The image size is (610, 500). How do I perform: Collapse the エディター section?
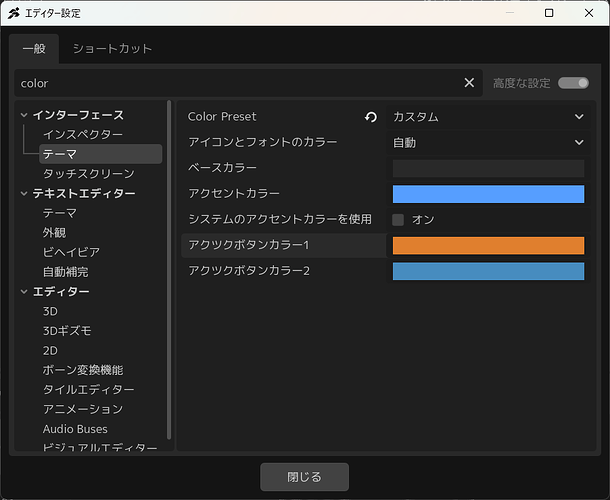tap(24, 291)
